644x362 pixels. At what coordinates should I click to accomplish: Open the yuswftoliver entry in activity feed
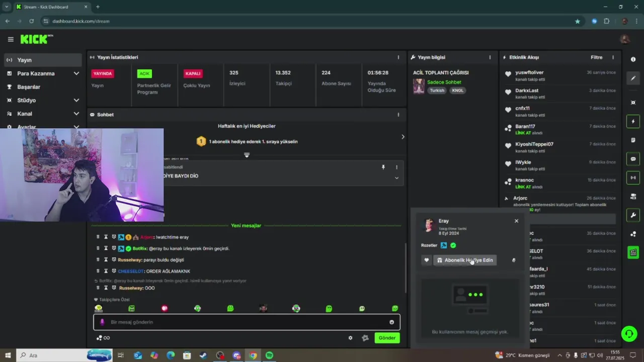(560, 75)
